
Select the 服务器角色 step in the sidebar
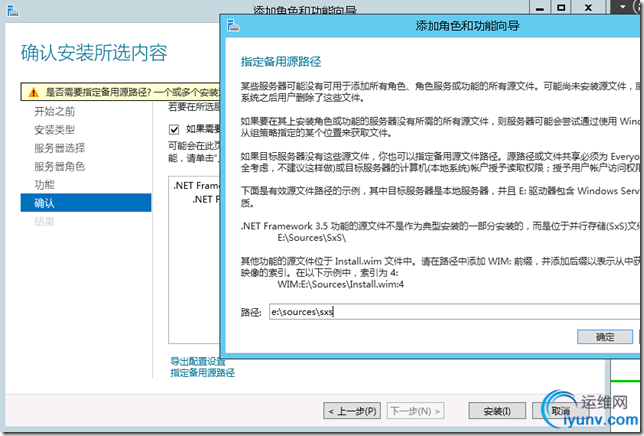[60, 166]
